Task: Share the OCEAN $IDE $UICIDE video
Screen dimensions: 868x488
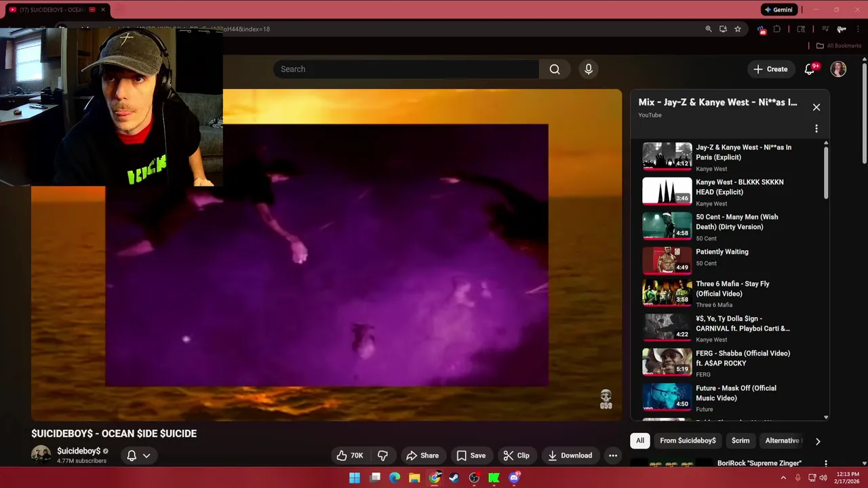Action: 422,455
